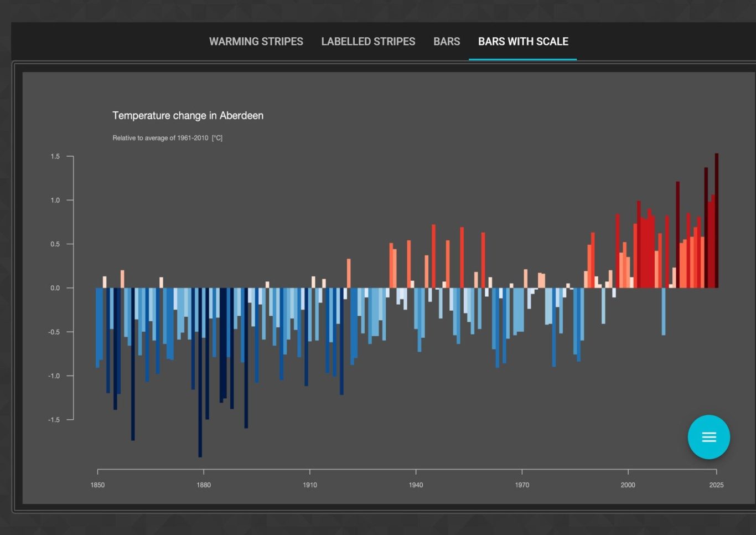The width and height of the screenshot is (756, 535).
Task: Open the Bars tab
Action: (447, 42)
